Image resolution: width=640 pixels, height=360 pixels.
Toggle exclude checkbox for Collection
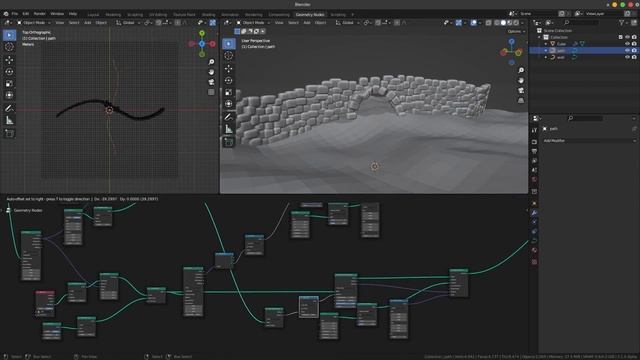(x=620, y=37)
